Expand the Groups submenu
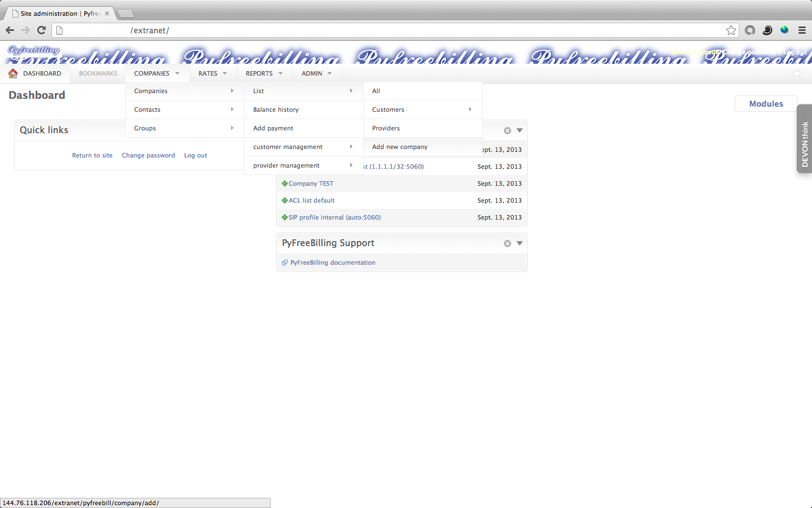The image size is (812, 508). pyautogui.click(x=184, y=128)
